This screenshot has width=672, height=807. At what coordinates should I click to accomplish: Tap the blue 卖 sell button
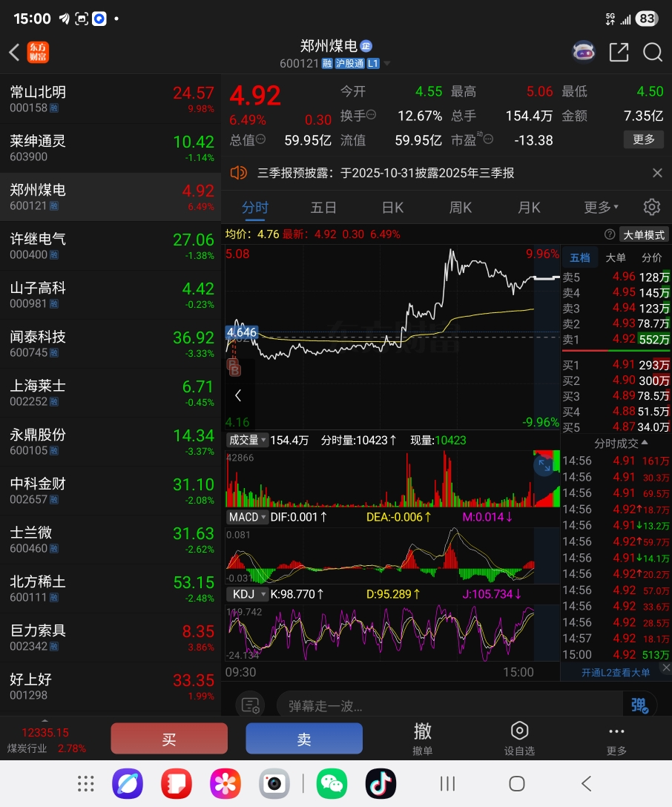(304, 739)
